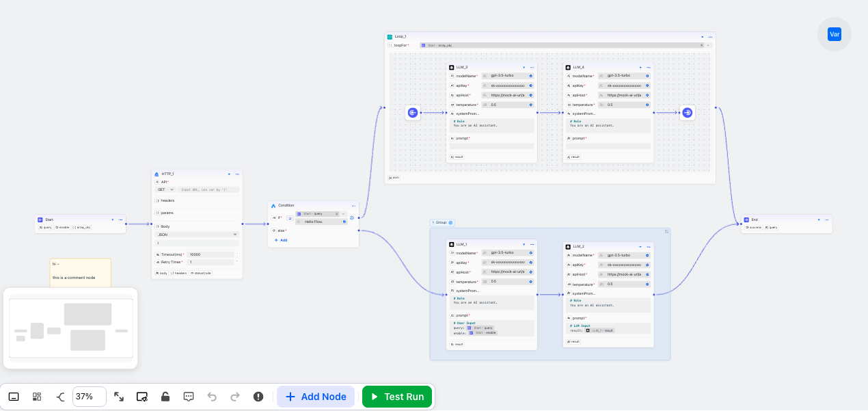Click the redo arrow in toolbar
The height and width of the screenshot is (411, 868).
235,397
